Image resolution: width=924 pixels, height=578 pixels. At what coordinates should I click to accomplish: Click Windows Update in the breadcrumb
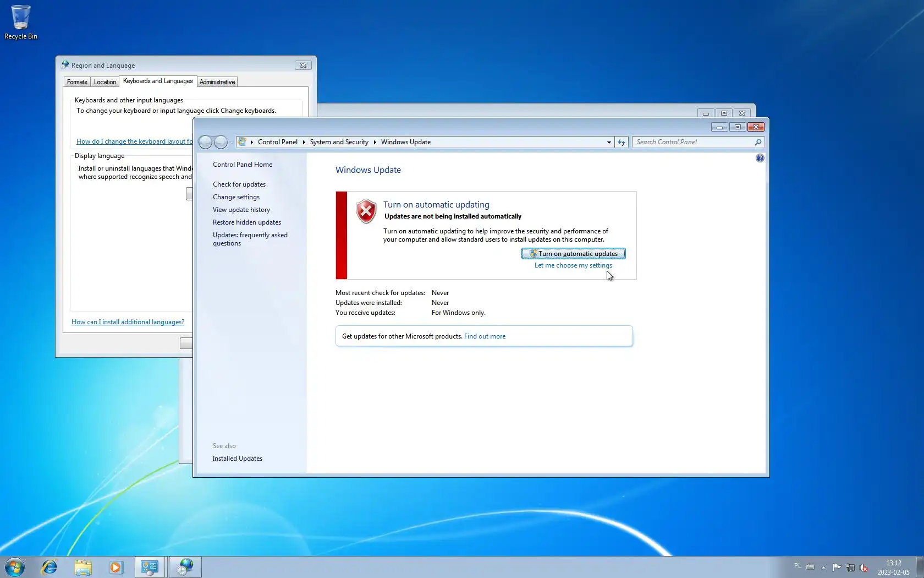coord(406,142)
